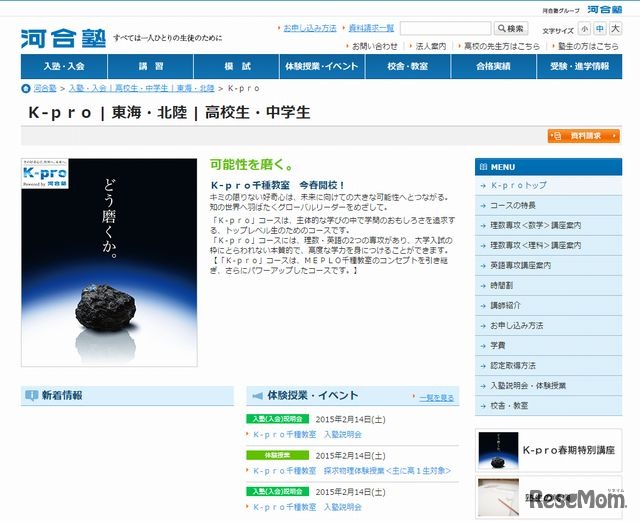Click the 新着情報 section icon
Screen dimensions: 640x522
point(31,395)
